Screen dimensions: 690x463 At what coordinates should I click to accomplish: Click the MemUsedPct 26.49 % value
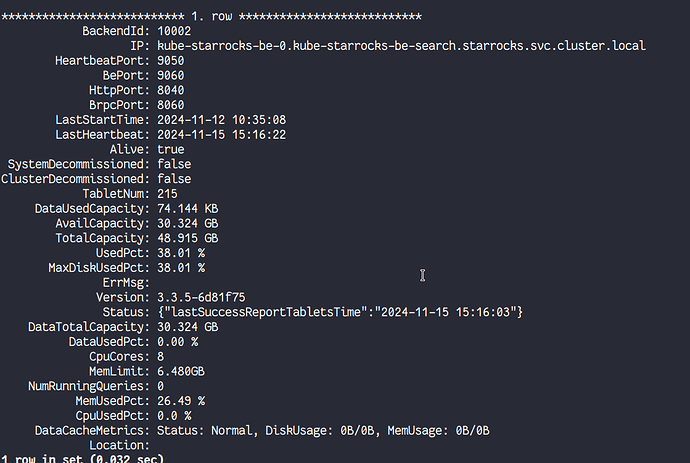pos(181,401)
